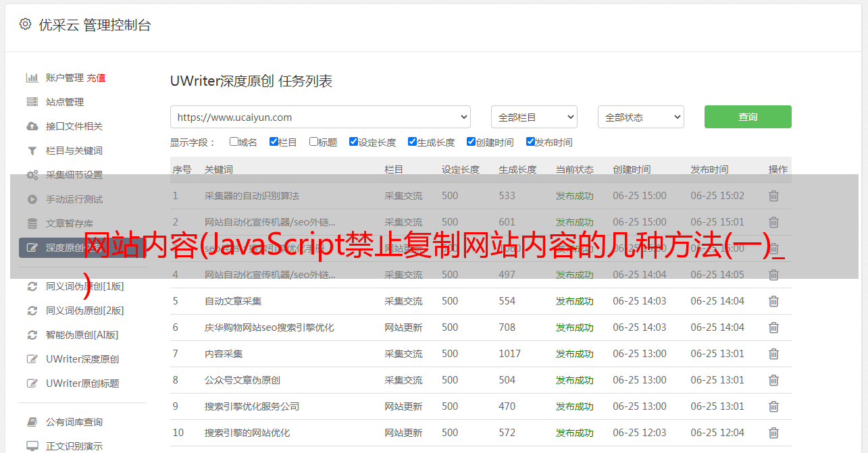This screenshot has width=868, height=453.
Task: Open 栏目与关键词 in sidebar
Action: (x=74, y=151)
